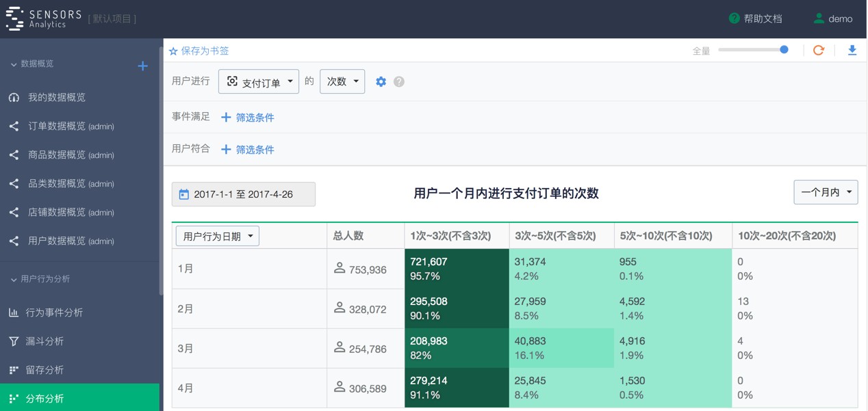Click the 4月 row label

click(186, 388)
